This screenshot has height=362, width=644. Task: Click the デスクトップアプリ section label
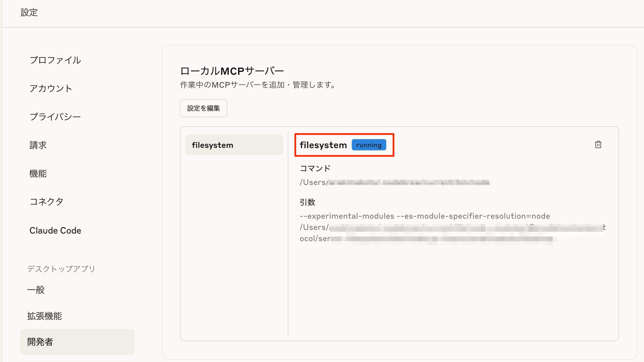click(61, 269)
